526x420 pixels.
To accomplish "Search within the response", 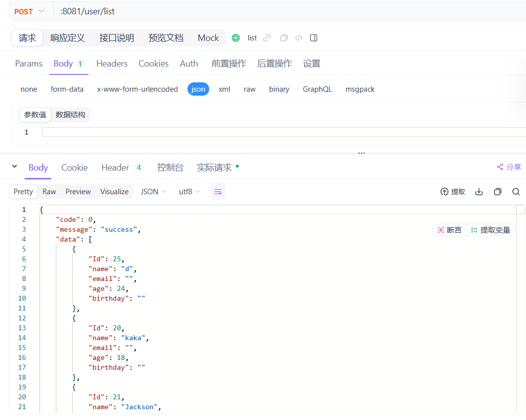I will tap(516, 192).
